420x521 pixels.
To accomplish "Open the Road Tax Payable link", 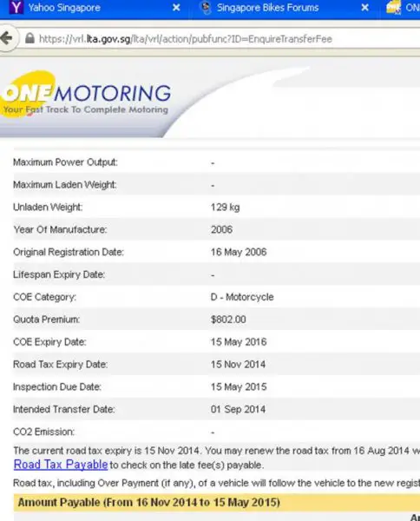I will point(61,465).
